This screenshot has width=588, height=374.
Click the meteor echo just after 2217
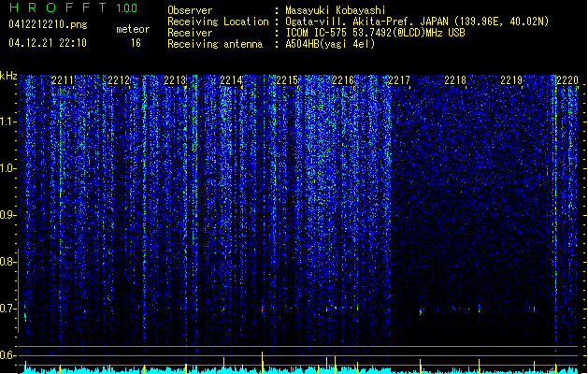[x=421, y=311]
